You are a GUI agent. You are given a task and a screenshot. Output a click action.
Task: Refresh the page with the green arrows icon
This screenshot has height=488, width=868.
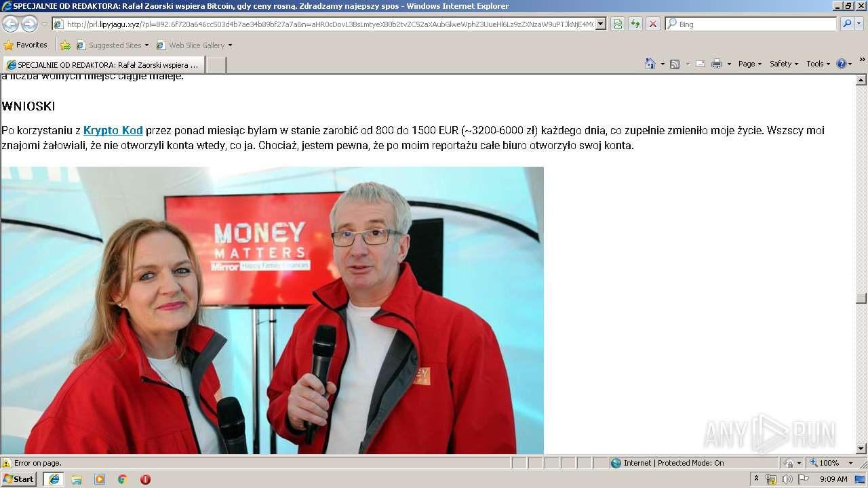pyautogui.click(x=635, y=24)
